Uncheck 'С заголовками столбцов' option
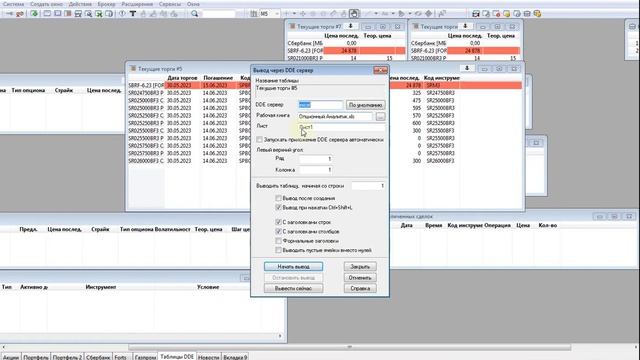This screenshot has width=640, height=360. point(278,231)
